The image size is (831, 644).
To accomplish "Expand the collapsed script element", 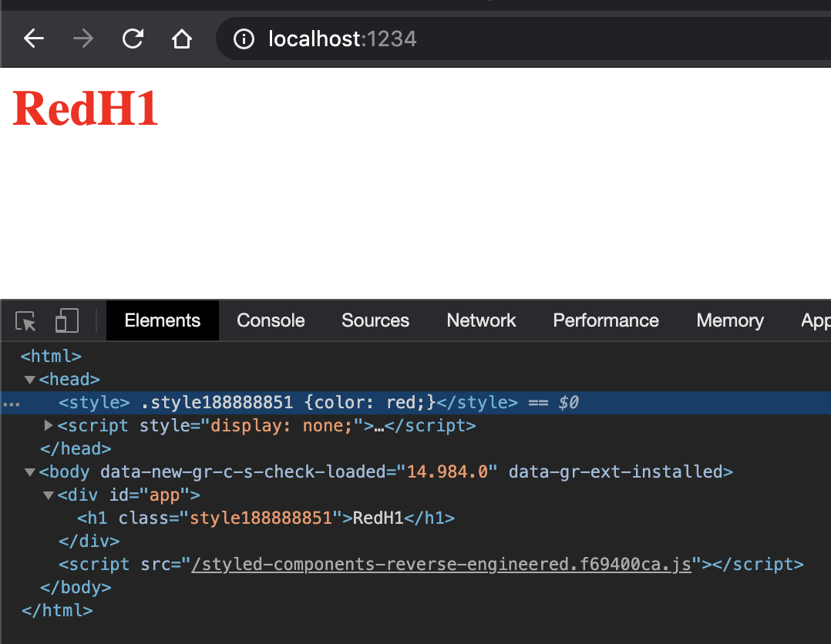I will [x=49, y=425].
